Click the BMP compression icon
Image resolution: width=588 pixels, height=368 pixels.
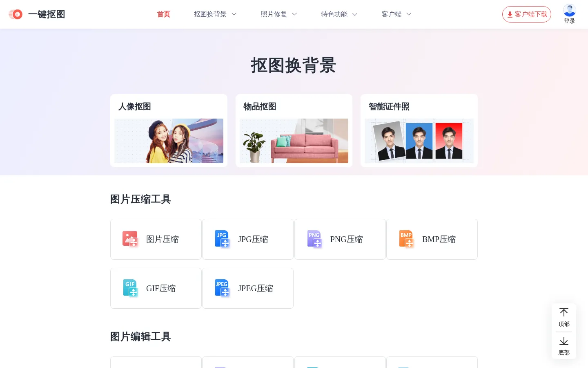click(x=407, y=239)
